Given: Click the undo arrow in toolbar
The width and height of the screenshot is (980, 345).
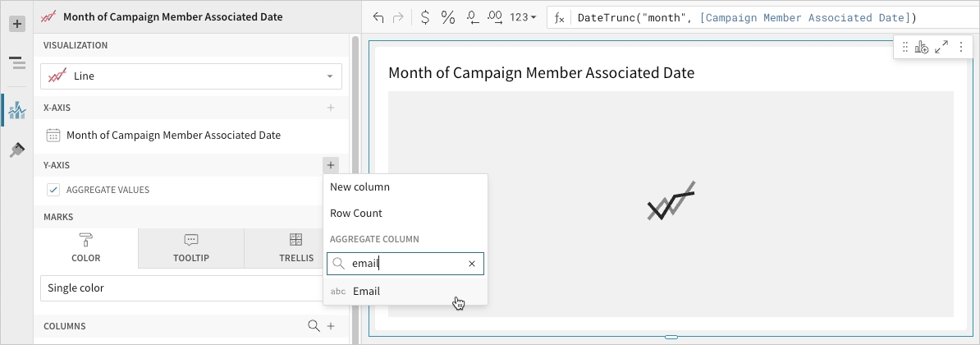Looking at the screenshot, I should (378, 17).
